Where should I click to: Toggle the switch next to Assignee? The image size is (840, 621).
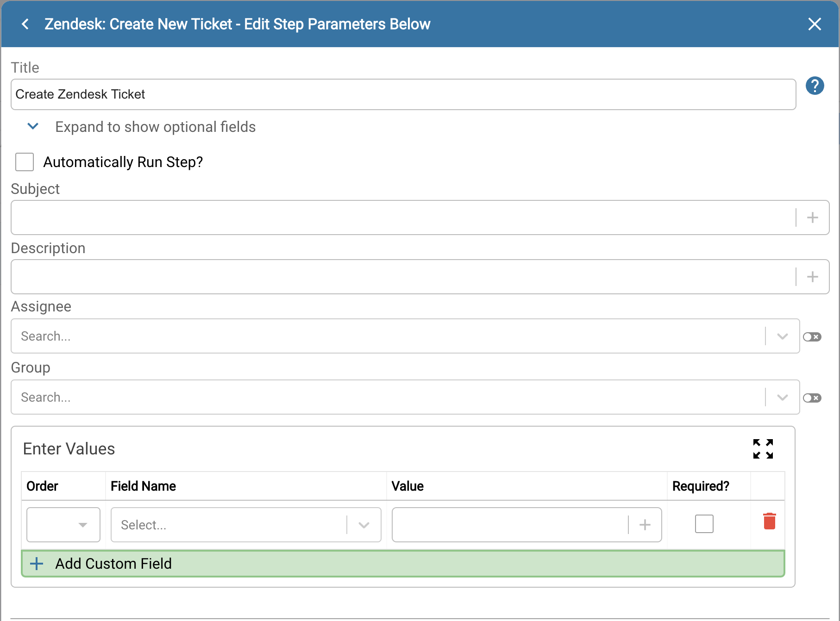tap(812, 337)
